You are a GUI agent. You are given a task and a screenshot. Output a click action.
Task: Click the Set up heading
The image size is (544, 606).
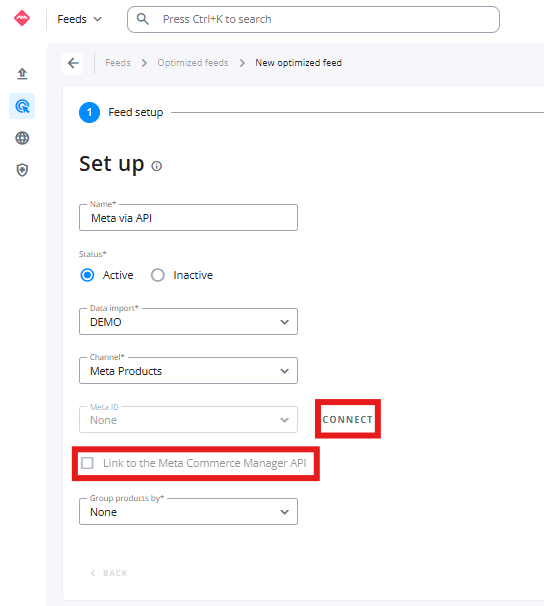[112, 164]
